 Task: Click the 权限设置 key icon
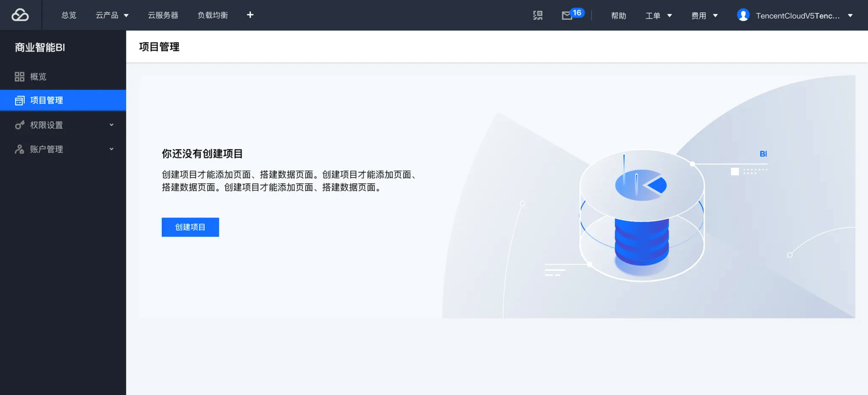coord(19,125)
